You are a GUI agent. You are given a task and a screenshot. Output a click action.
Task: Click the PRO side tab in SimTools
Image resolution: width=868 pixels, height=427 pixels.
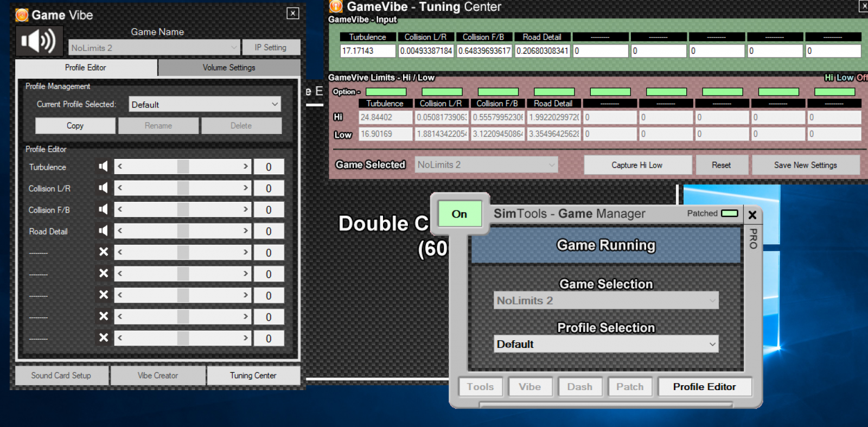[753, 238]
